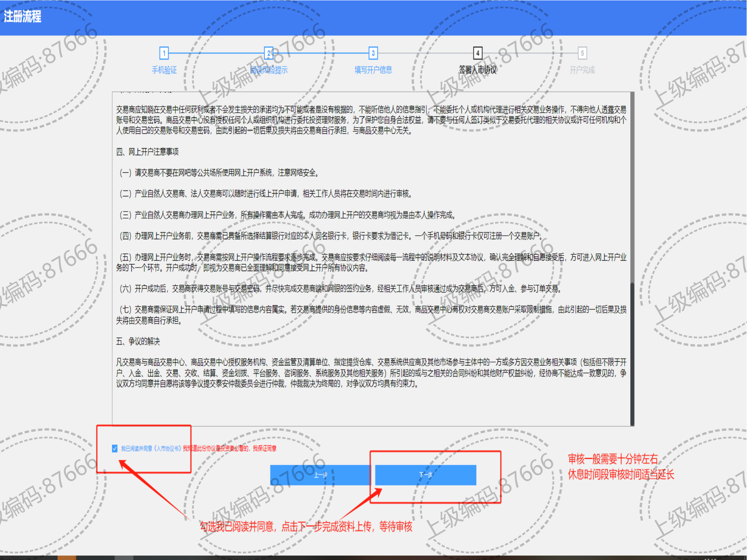Click the step 2 number box
The image size is (747, 560).
tap(268, 53)
